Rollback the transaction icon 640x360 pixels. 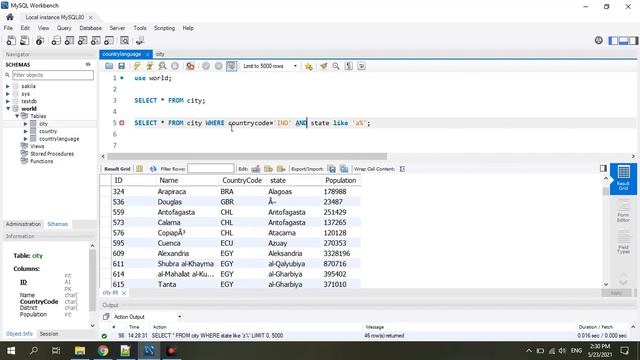point(219,66)
